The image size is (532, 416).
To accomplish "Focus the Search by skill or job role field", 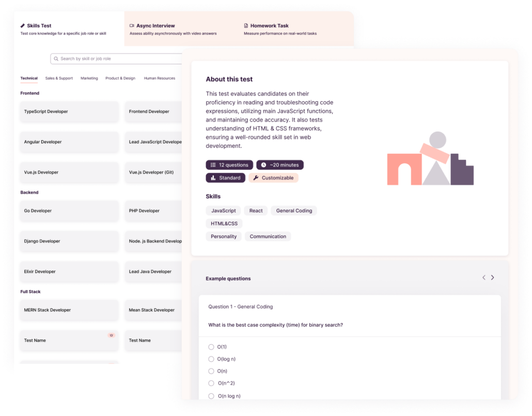I will pyautogui.click(x=119, y=59).
